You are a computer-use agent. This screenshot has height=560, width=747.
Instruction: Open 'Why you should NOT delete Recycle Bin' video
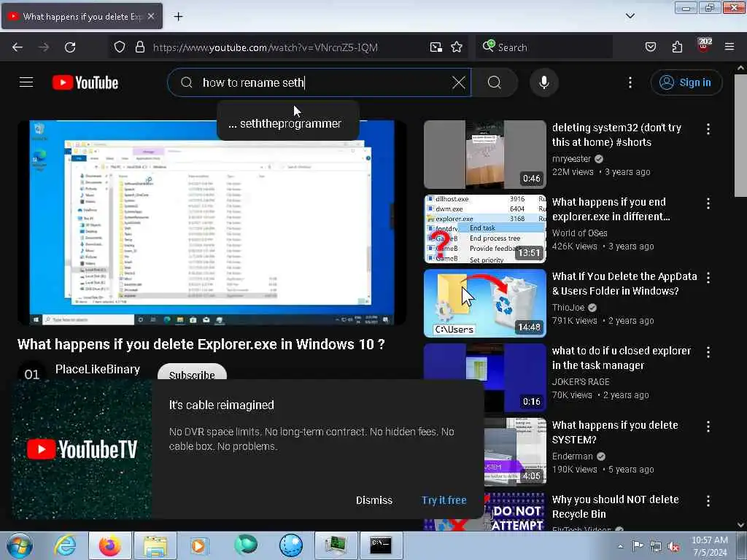click(615, 507)
